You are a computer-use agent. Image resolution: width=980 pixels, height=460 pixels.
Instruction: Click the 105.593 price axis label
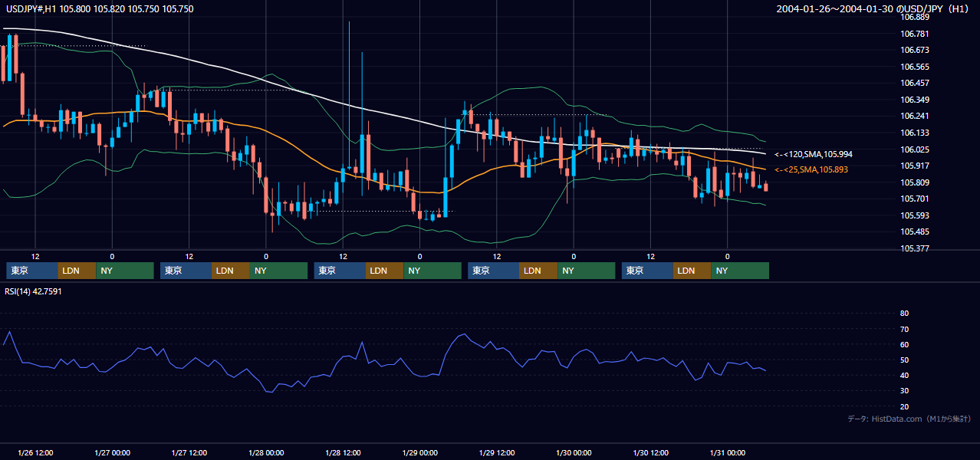pyautogui.click(x=915, y=215)
